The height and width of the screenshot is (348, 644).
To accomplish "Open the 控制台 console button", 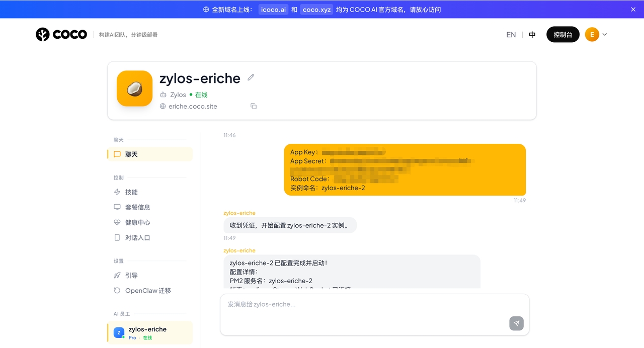I will pos(562,34).
